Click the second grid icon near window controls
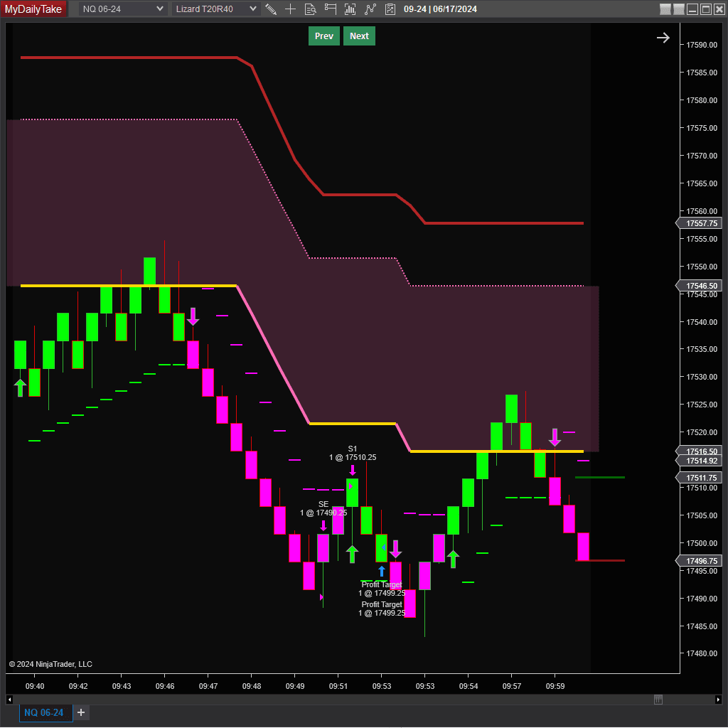The height and width of the screenshot is (728, 728). pyautogui.click(x=680, y=9)
